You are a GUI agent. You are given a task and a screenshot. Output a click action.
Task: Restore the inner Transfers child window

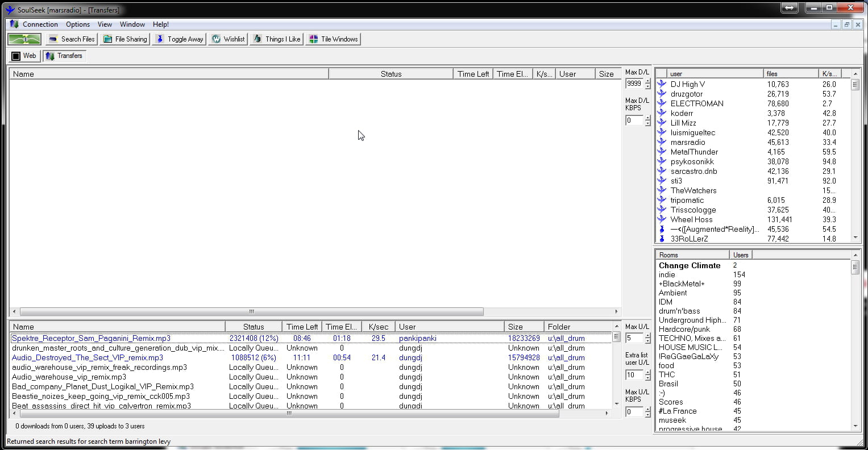pyautogui.click(x=846, y=24)
